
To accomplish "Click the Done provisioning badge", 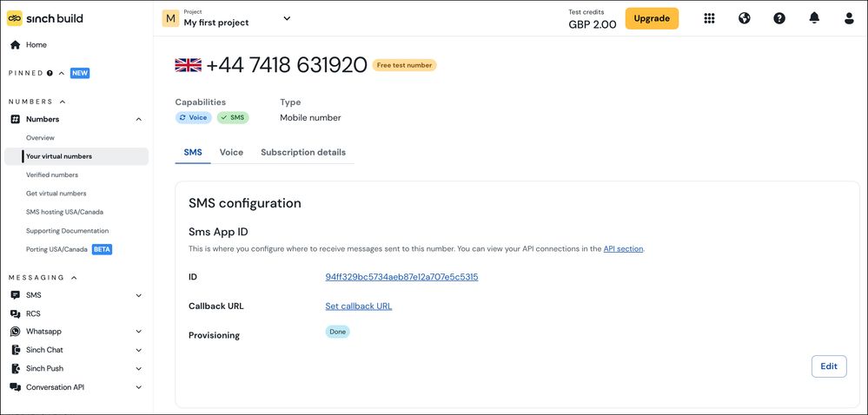I will (x=338, y=332).
